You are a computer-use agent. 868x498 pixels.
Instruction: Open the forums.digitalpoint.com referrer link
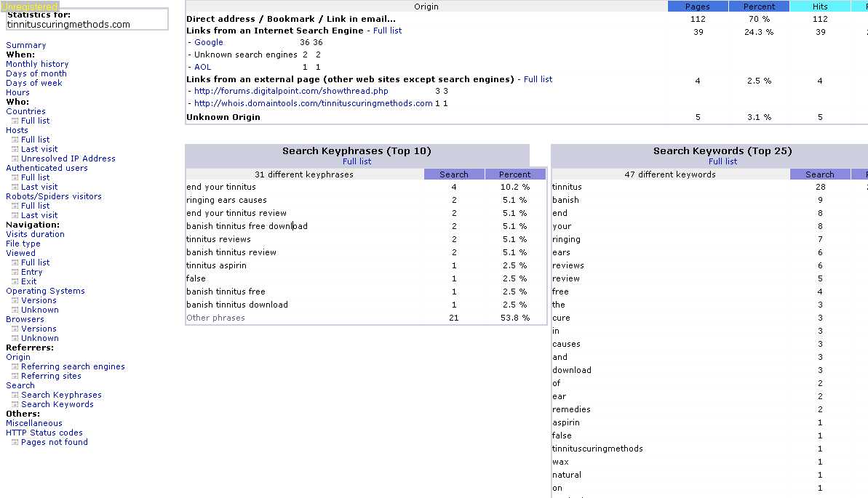point(291,91)
